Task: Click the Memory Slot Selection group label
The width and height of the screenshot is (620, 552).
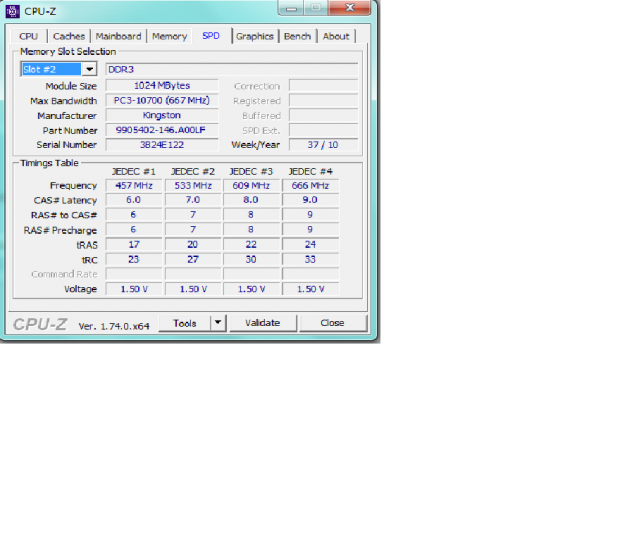Action: click(x=68, y=52)
